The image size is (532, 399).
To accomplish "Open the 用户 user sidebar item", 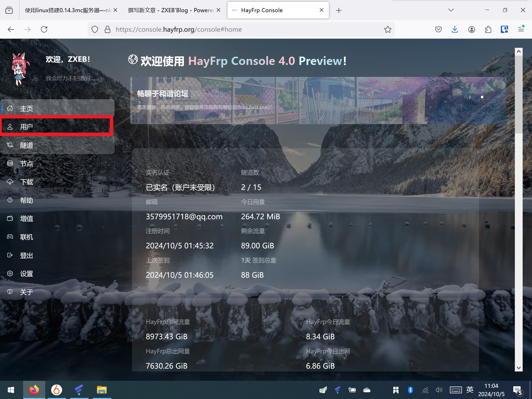I will [57, 127].
